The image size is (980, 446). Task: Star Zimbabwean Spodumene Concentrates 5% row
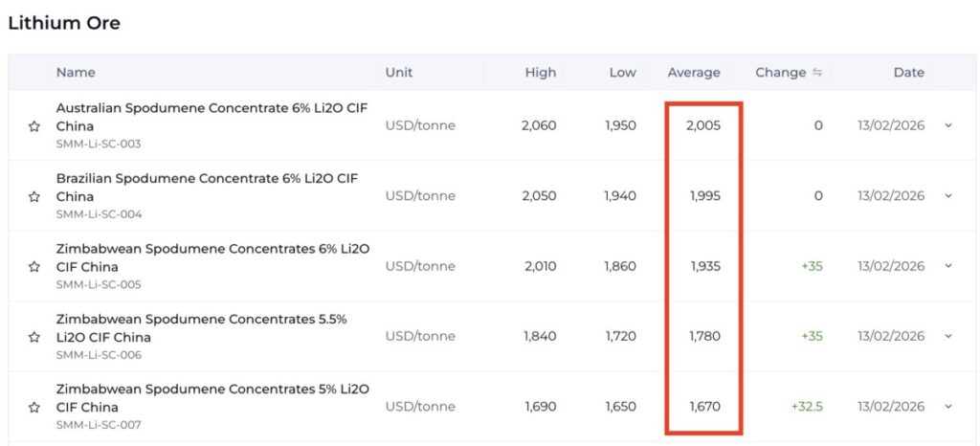click(34, 407)
